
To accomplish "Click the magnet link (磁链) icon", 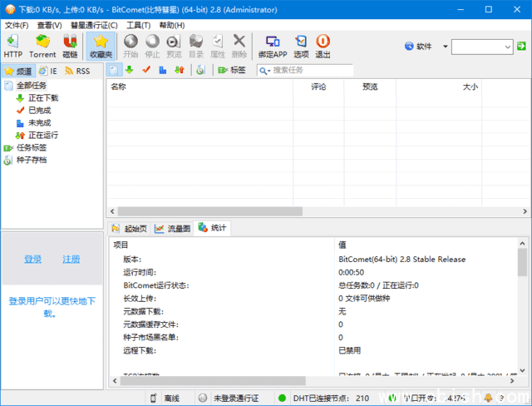I will coord(70,45).
